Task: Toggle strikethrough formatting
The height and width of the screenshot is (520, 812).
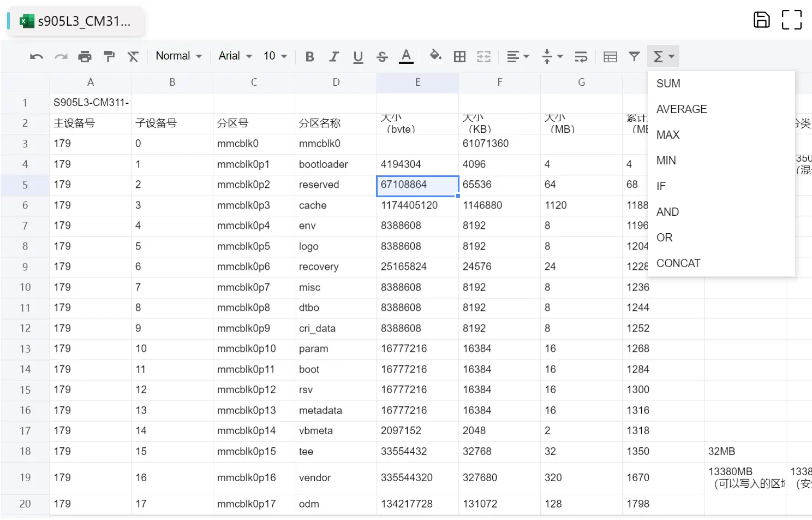Action: pyautogui.click(x=382, y=56)
